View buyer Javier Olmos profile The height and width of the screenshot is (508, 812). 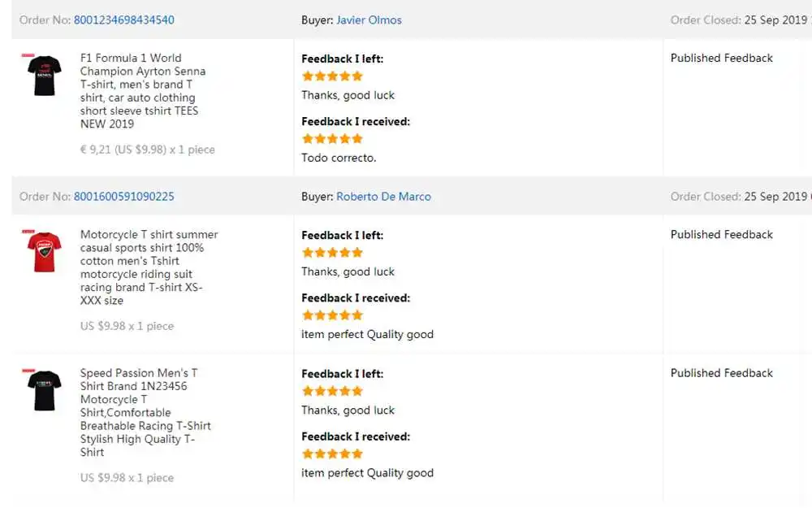click(x=369, y=20)
